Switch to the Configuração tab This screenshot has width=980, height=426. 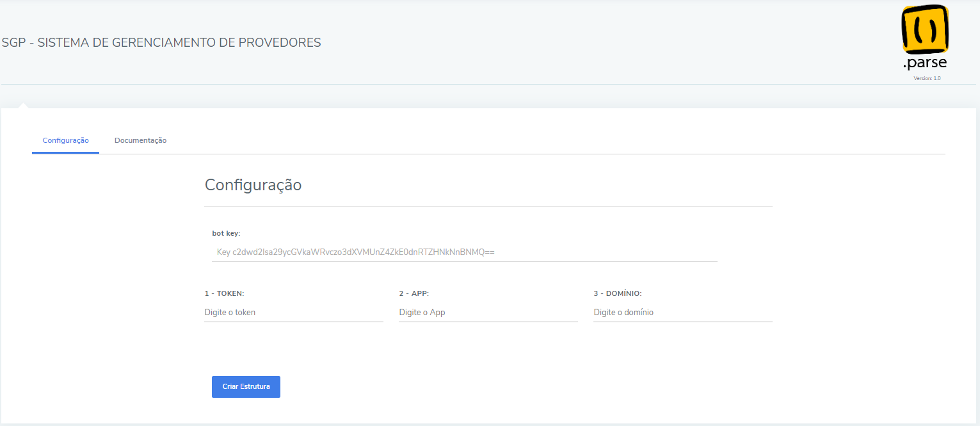[x=65, y=140]
